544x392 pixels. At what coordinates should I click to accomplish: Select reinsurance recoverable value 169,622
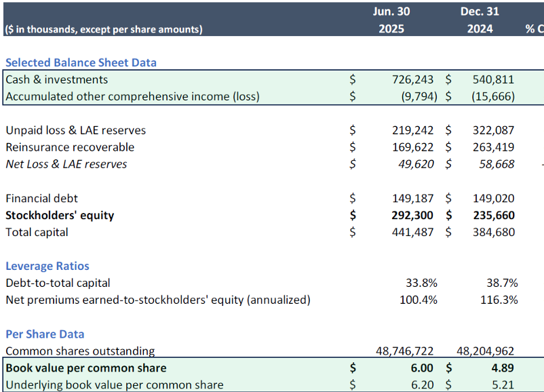click(x=412, y=147)
